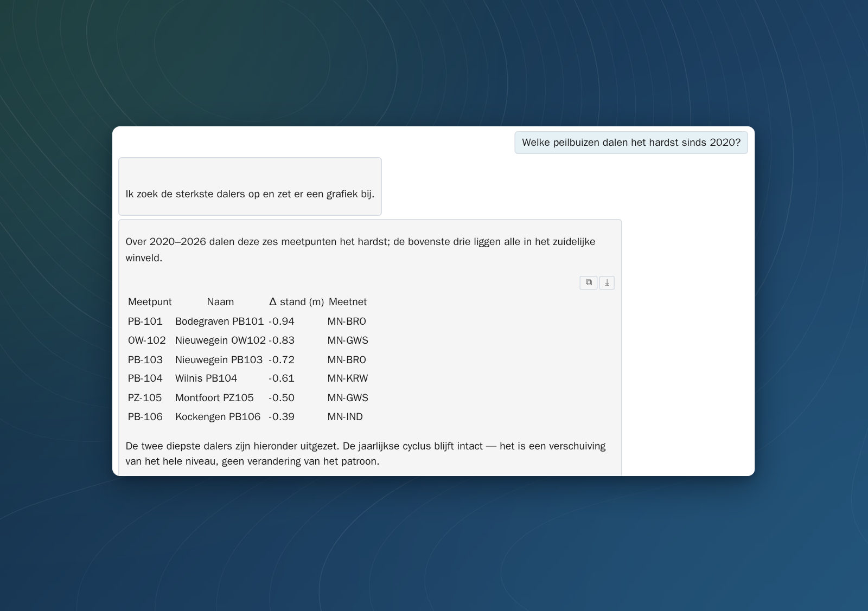This screenshot has width=868, height=611.
Task: Select the Nieuwegein PB103 name cell
Action: coord(219,360)
